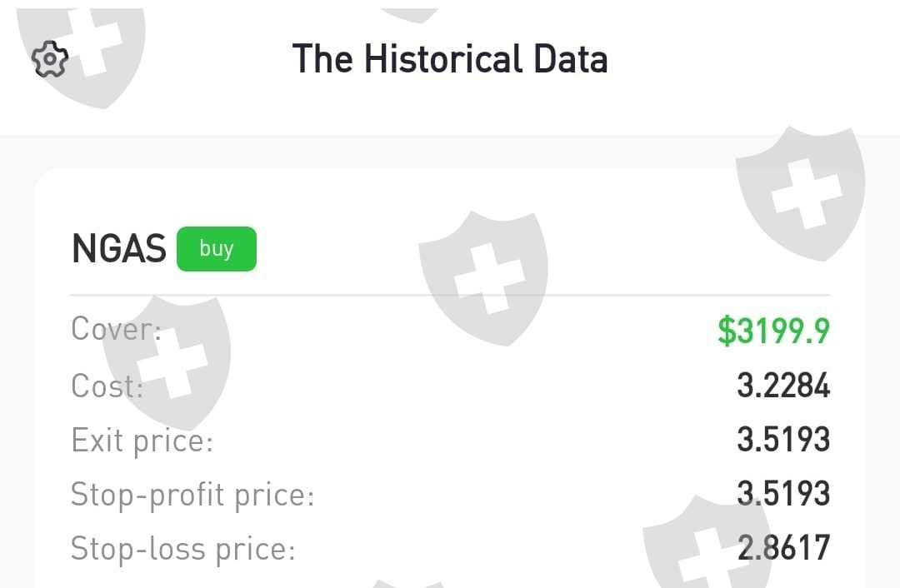Screen dimensions: 900x588
Task: Click the 3.5193 value in Exit price row
Action: coord(783,440)
